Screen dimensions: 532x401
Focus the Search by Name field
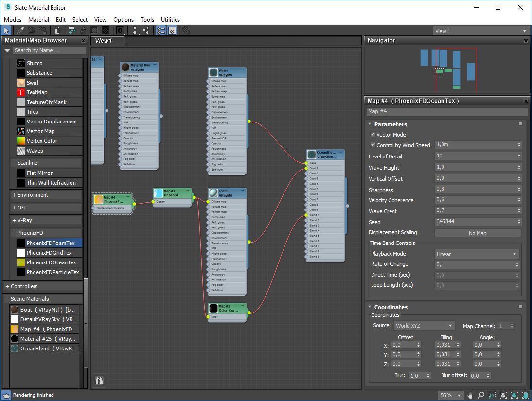50,50
